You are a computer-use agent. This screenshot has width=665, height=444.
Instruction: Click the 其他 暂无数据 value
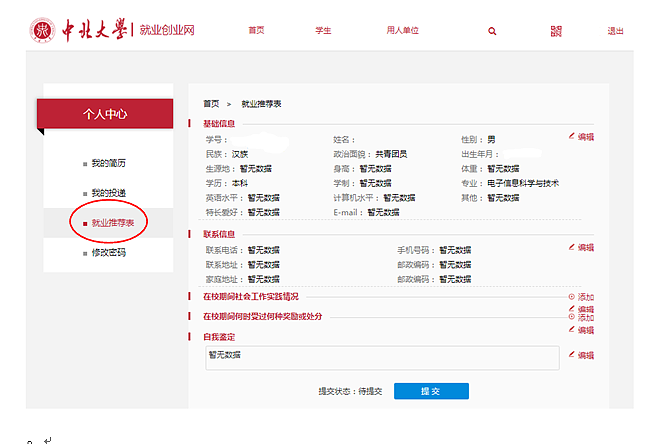[x=503, y=198]
